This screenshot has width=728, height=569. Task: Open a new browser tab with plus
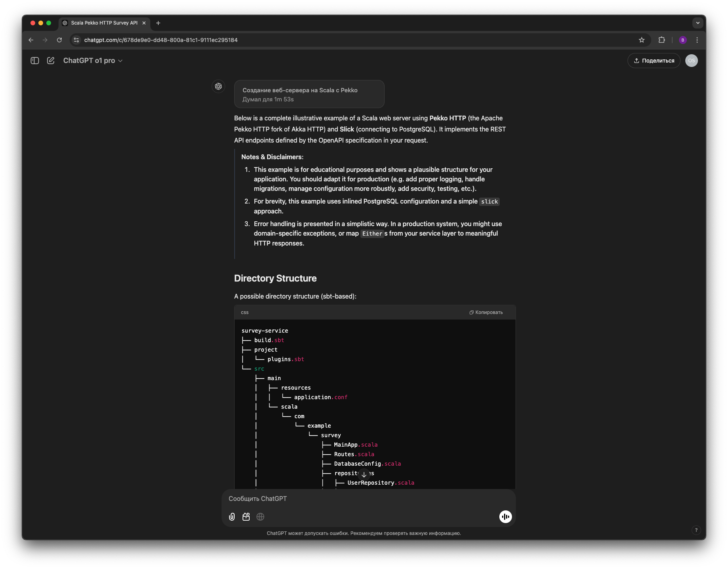pos(158,23)
